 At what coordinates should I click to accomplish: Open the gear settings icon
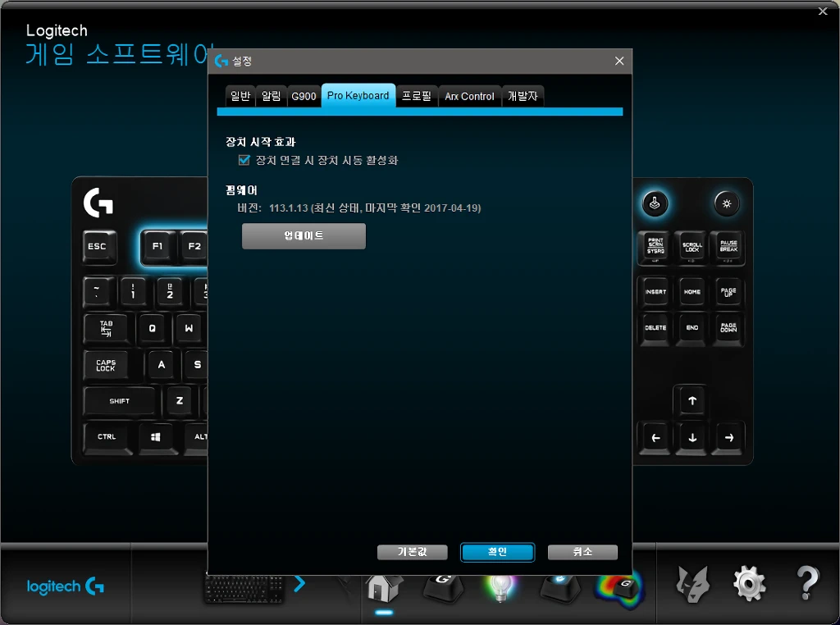point(749,584)
